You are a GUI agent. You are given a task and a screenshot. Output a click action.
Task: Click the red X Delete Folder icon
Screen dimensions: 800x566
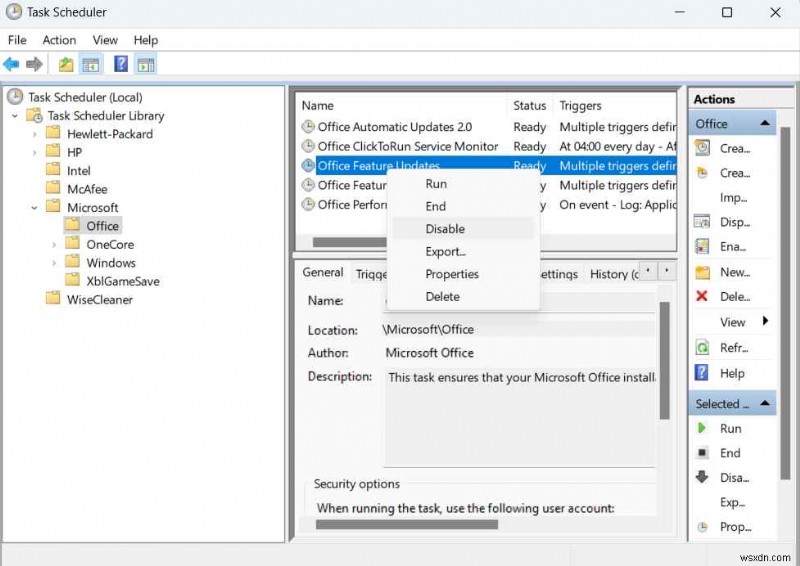pos(702,296)
